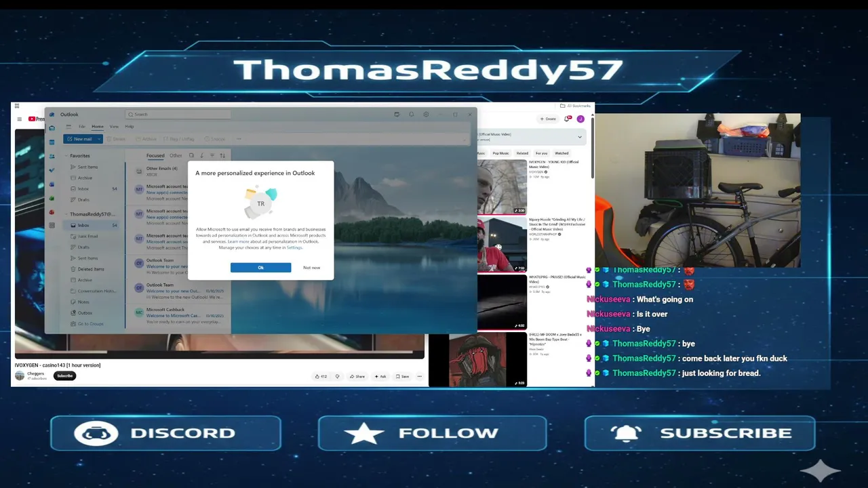Open the YouTube account avatar
Screen dimensions: 868x488
pos(580,119)
